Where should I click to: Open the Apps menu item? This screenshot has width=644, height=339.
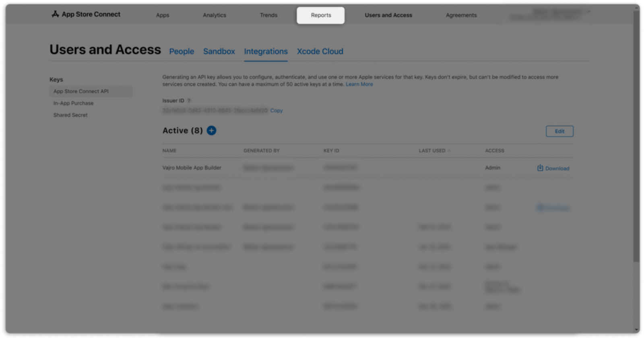[x=163, y=15]
